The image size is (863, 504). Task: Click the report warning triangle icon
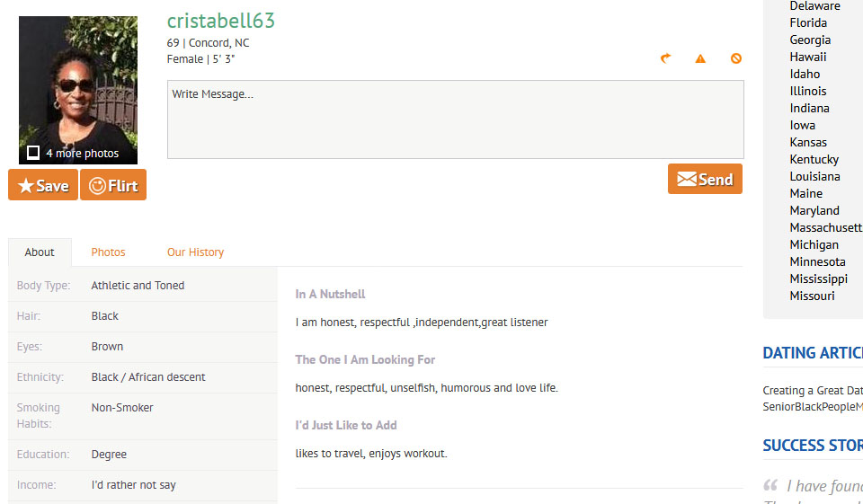[700, 59]
